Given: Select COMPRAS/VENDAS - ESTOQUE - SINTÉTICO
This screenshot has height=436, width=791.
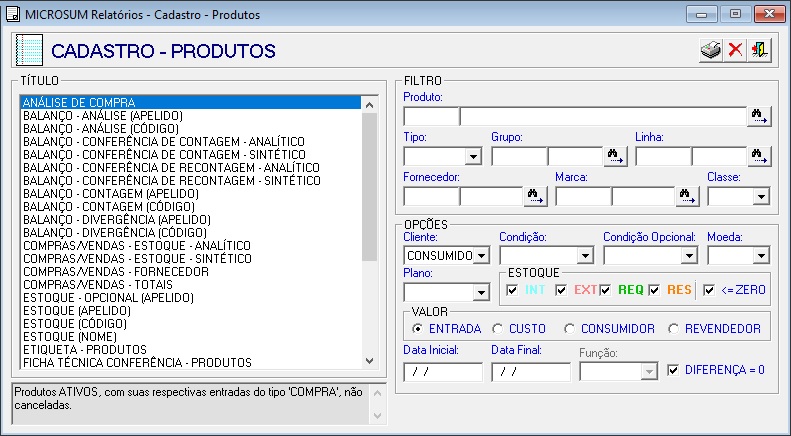Looking at the screenshot, I should [191, 259].
